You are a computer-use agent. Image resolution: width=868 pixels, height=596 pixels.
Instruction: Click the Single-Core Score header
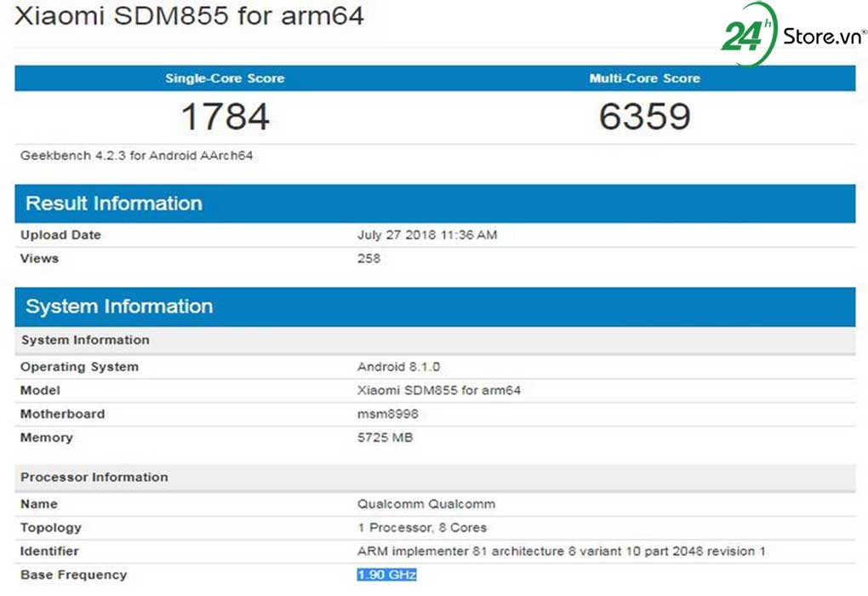click(x=225, y=78)
